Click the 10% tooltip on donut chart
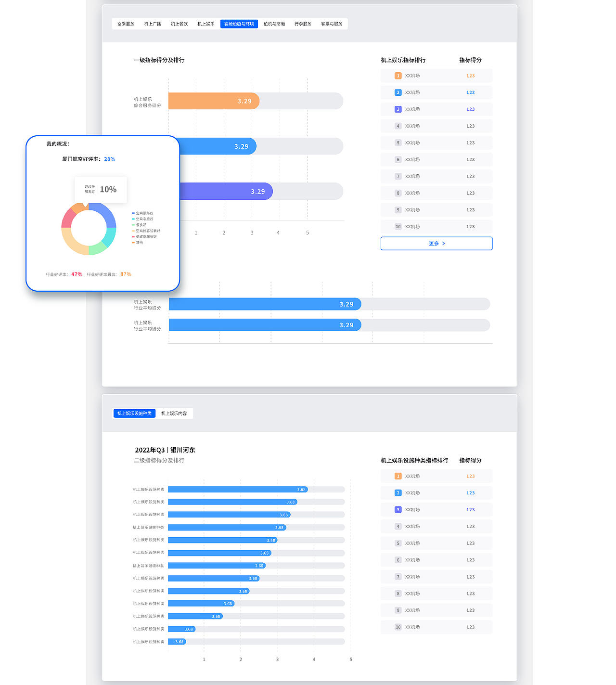 [101, 190]
